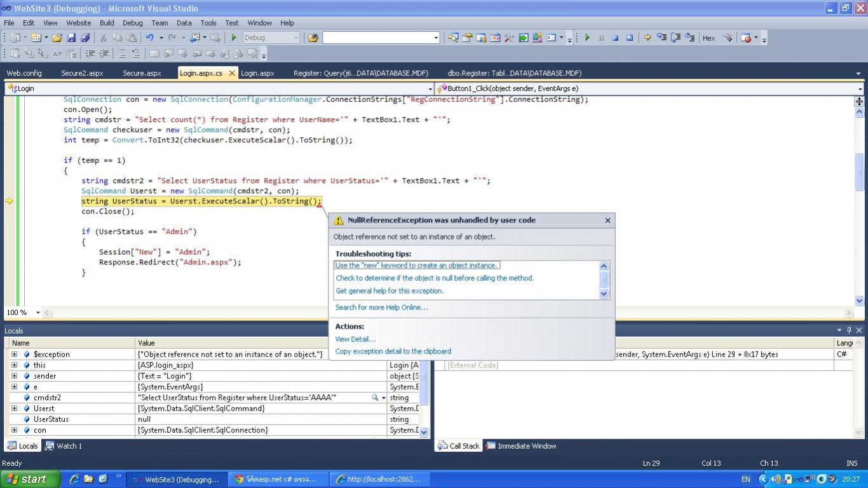Open the localhost browser taskbar item
This screenshot has height=488, width=868.
point(381,479)
